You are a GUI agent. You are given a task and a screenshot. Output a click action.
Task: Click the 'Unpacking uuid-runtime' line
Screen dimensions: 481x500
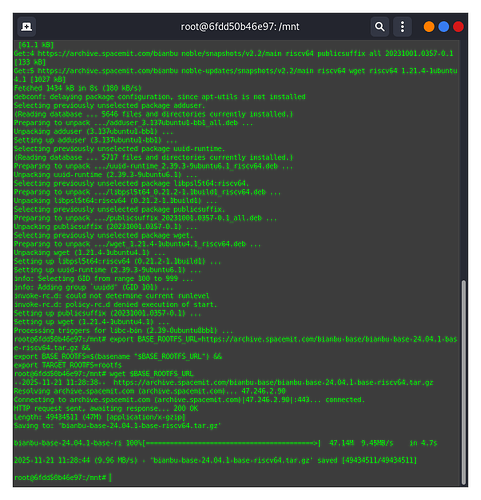105,175
